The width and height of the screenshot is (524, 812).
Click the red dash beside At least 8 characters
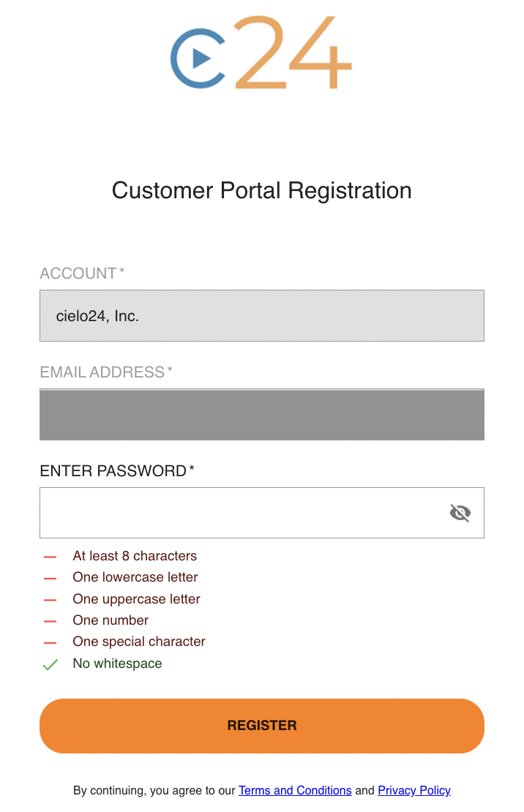click(50, 557)
